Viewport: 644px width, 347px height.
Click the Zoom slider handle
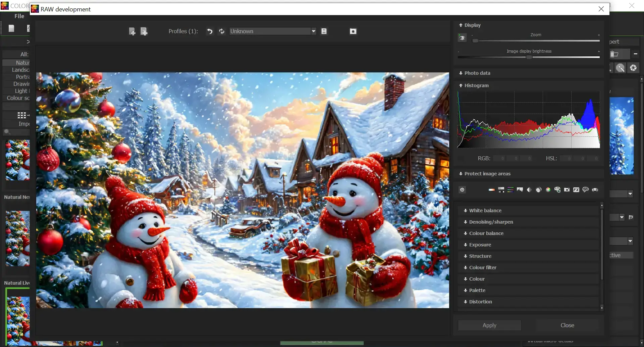click(x=475, y=41)
